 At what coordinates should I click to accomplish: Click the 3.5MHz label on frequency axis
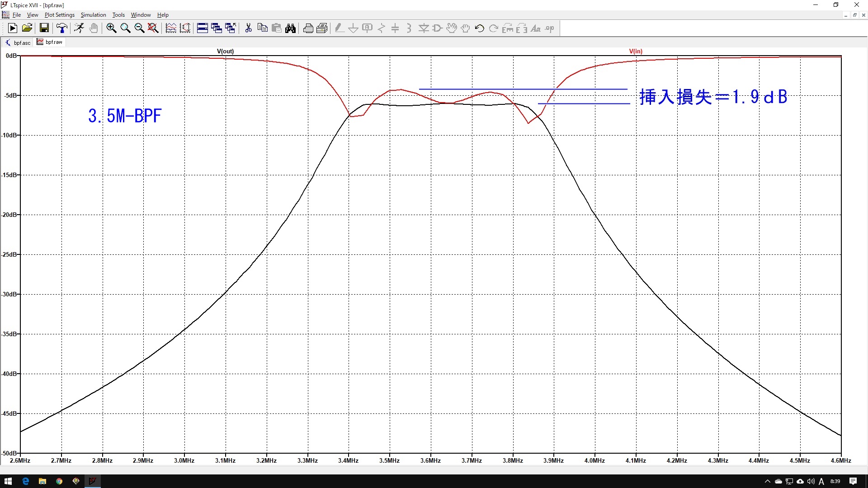(x=389, y=460)
